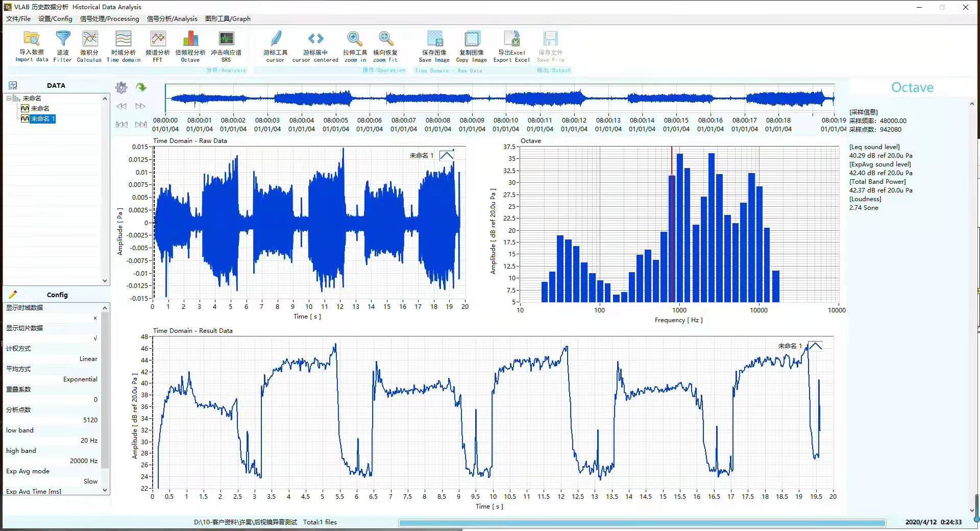Screen dimensions: 980x531
Task: Change 计权方式 Linear setting
Action: click(88, 359)
